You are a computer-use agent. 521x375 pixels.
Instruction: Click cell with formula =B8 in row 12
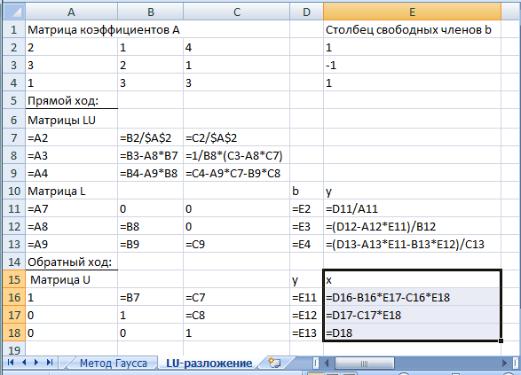pos(150,227)
